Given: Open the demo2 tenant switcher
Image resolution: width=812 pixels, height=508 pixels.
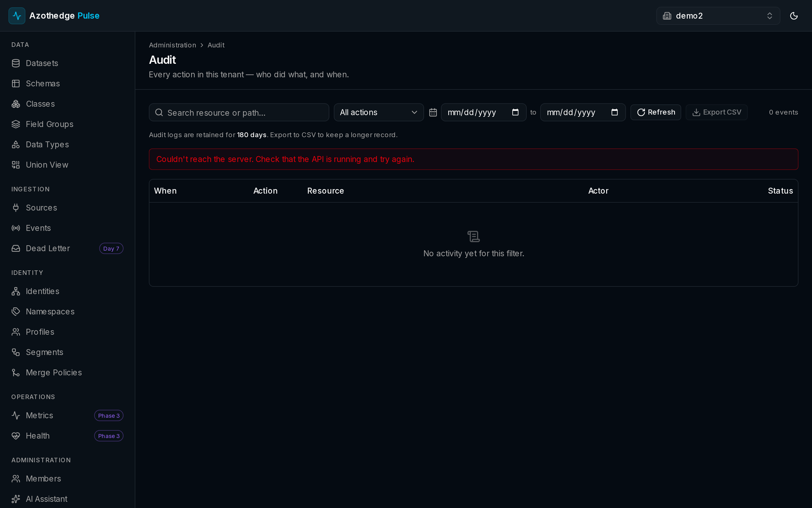Looking at the screenshot, I should coord(718,16).
